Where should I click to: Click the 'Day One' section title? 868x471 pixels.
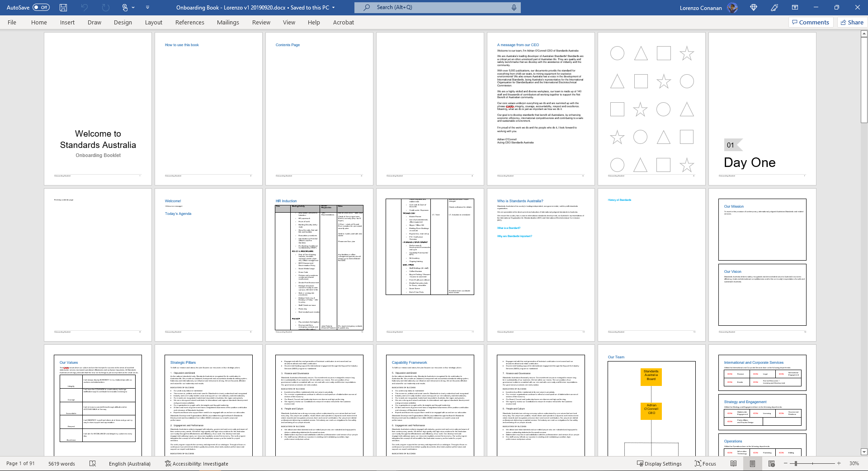750,162
